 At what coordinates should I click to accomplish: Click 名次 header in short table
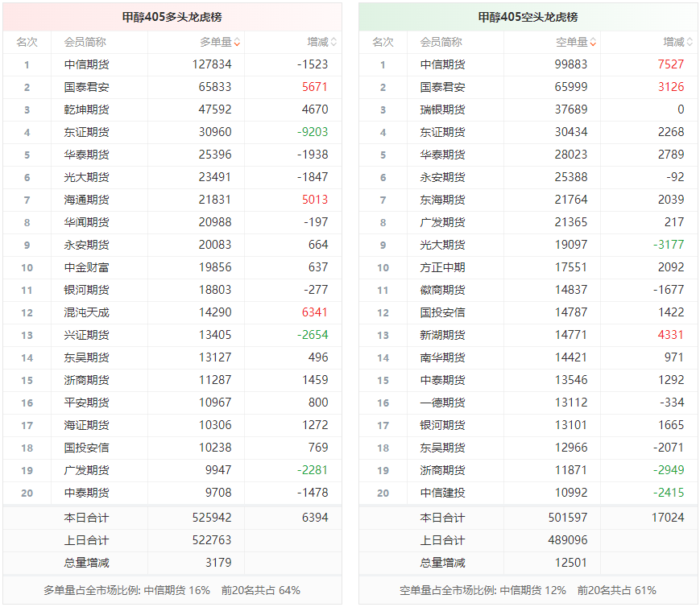pos(383,43)
